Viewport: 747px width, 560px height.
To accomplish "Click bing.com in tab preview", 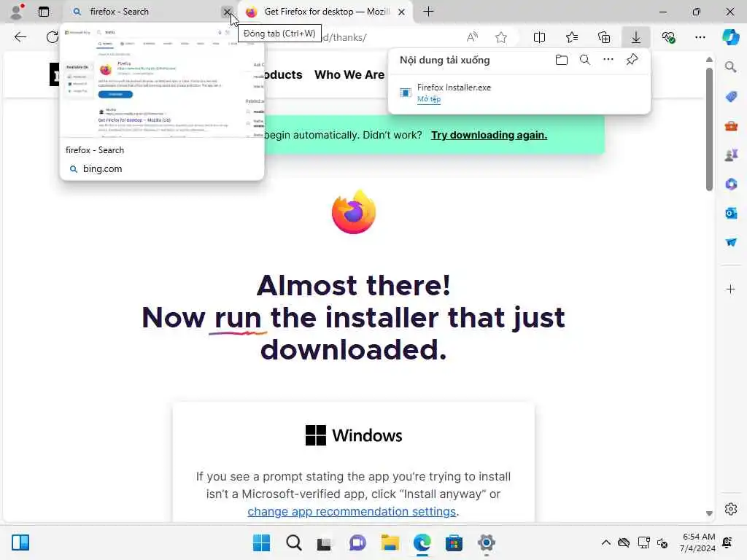I will pos(102,168).
